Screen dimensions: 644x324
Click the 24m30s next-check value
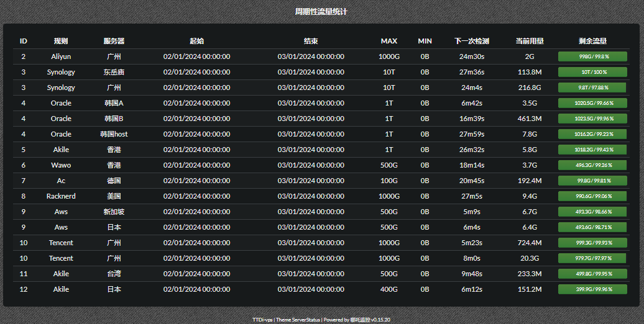point(471,56)
